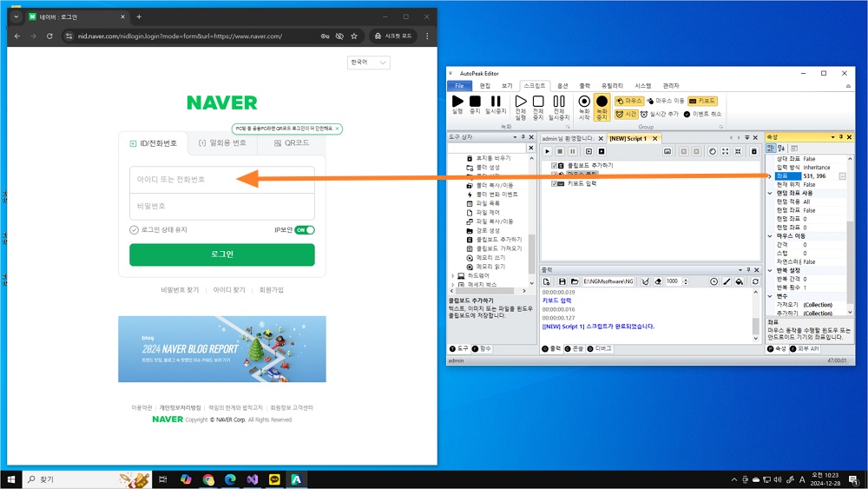Collapse the 반복 설정 property group
868x489 pixels.
click(770, 270)
